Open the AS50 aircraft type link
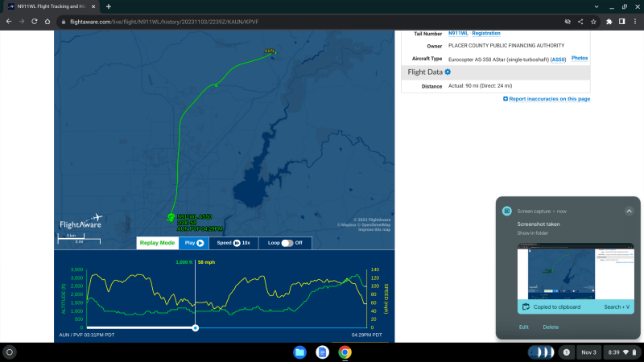Screen dimensions: 644x362 558,60
